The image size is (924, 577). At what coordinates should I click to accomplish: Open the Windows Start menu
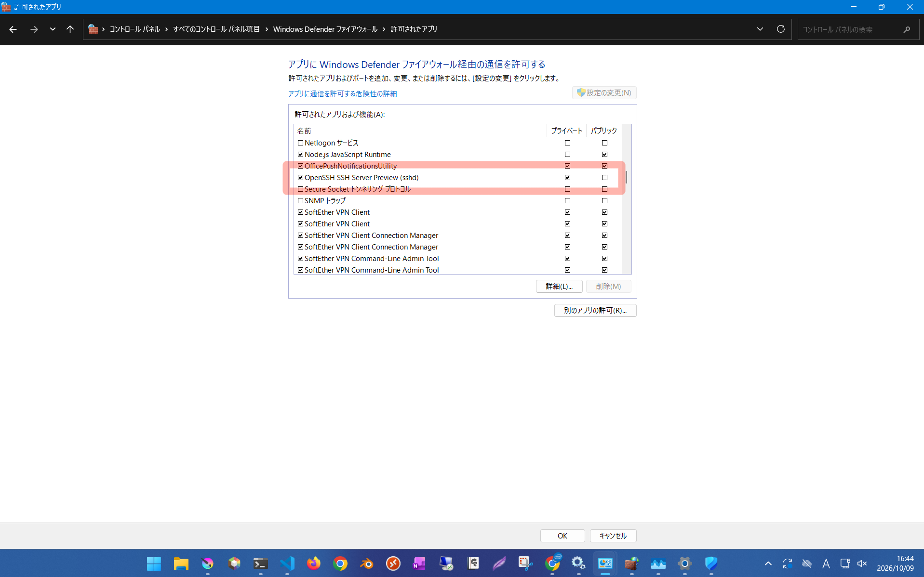click(154, 563)
